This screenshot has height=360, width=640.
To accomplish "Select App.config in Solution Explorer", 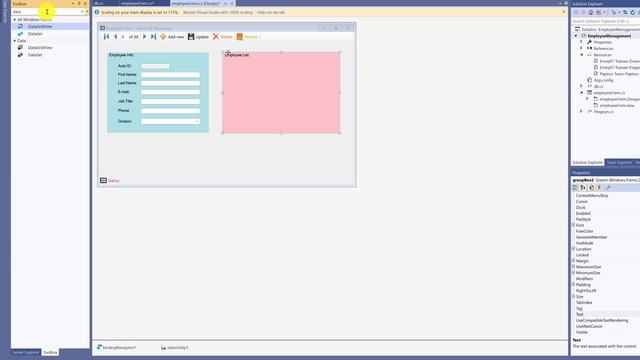I will click(603, 80).
